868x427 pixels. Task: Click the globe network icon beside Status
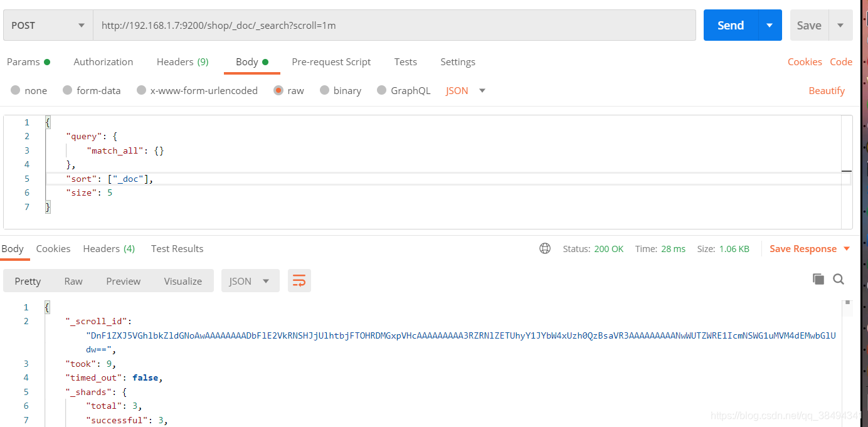545,248
